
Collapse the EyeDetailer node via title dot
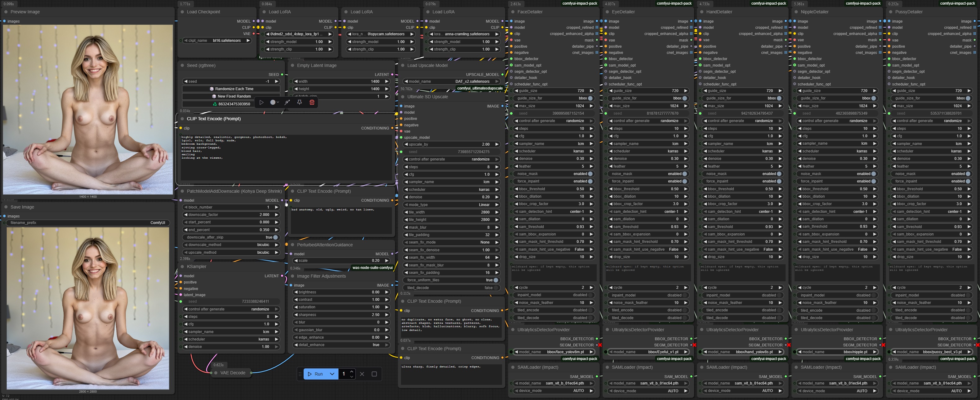pos(608,12)
